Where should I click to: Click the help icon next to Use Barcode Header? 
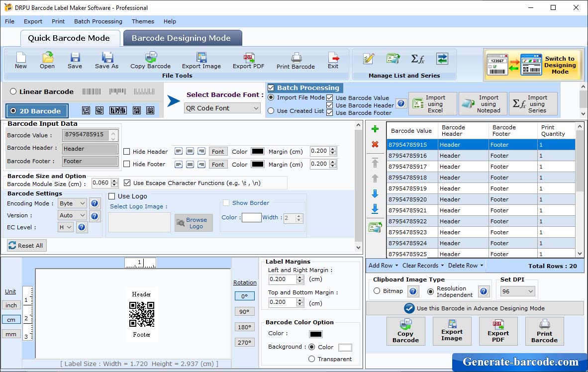click(401, 103)
